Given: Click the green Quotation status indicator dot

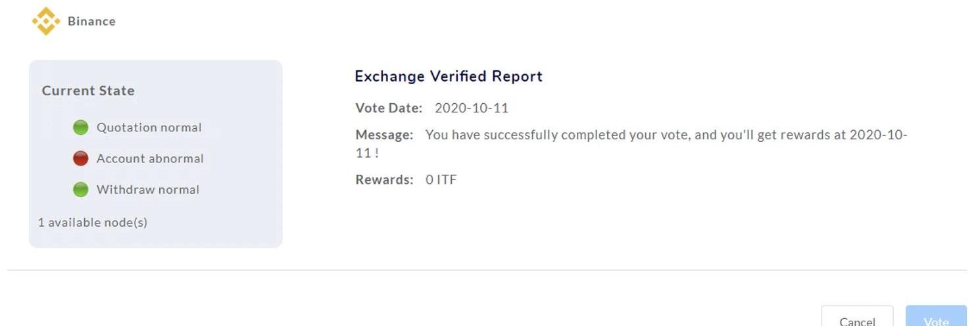Looking at the screenshot, I should pos(80,128).
